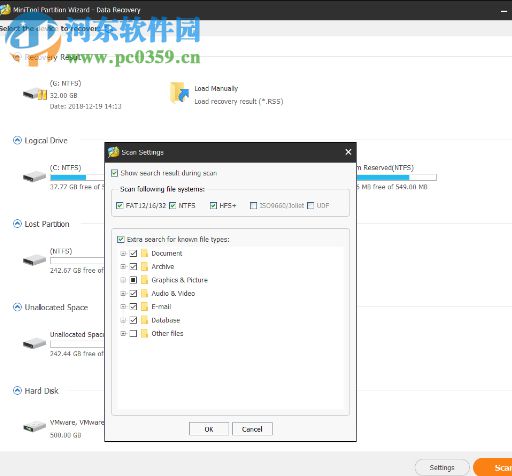This screenshot has height=476, width=512.
Task: Select the C: NTFS logical drive icon
Action: pyautogui.click(x=35, y=176)
